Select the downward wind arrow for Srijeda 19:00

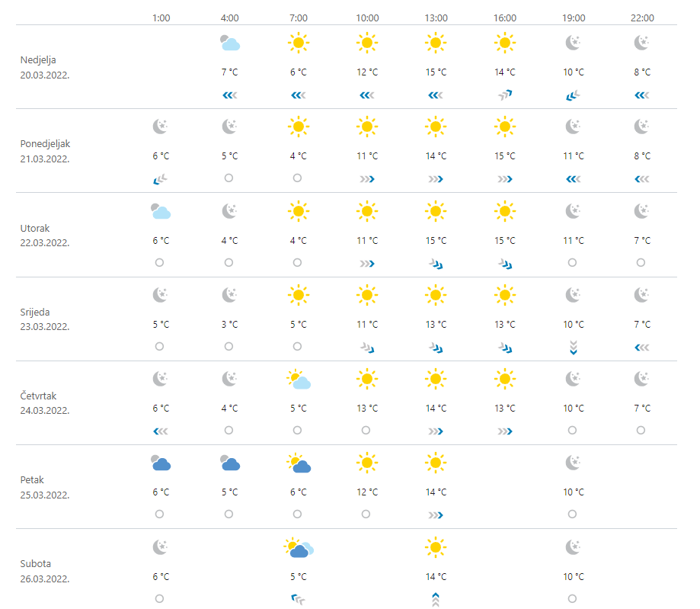(574, 348)
